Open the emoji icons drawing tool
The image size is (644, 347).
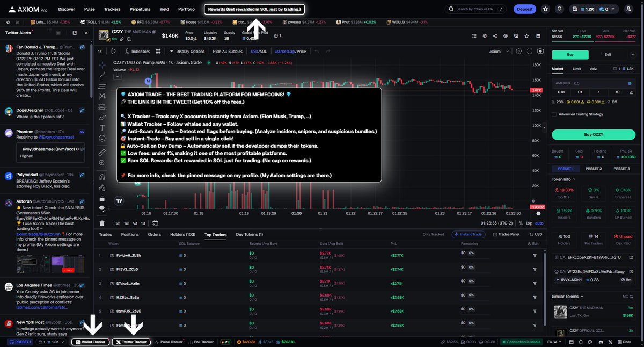coord(102,139)
